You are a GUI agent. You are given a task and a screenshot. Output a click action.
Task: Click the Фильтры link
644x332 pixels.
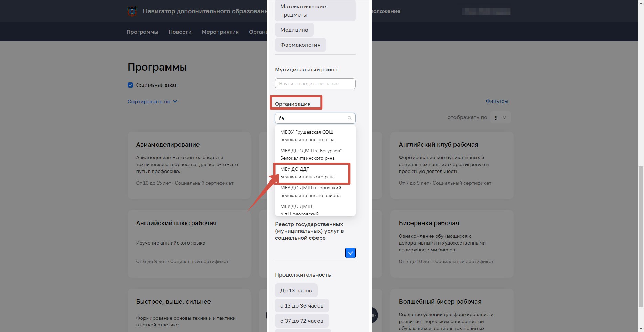coord(497,101)
